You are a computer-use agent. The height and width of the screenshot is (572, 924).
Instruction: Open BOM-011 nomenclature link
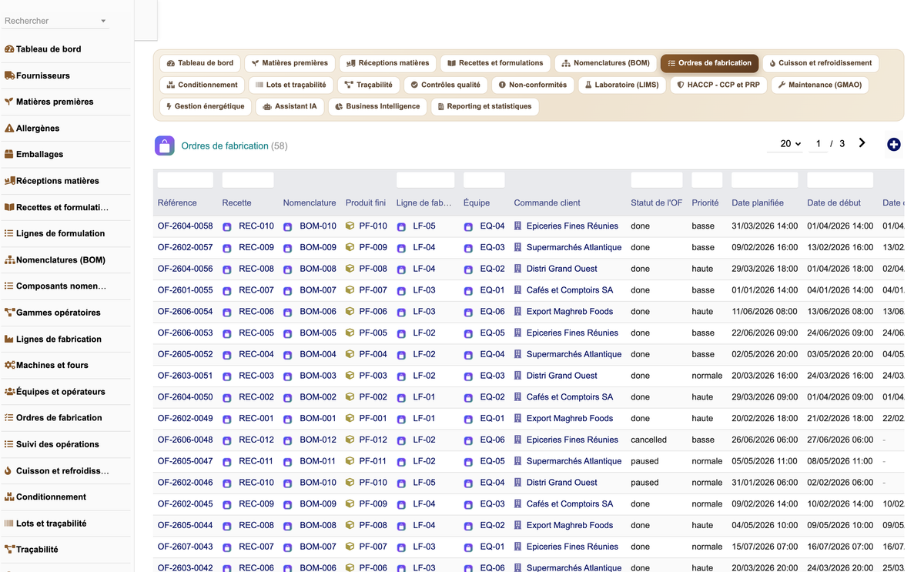[x=318, y=461]
